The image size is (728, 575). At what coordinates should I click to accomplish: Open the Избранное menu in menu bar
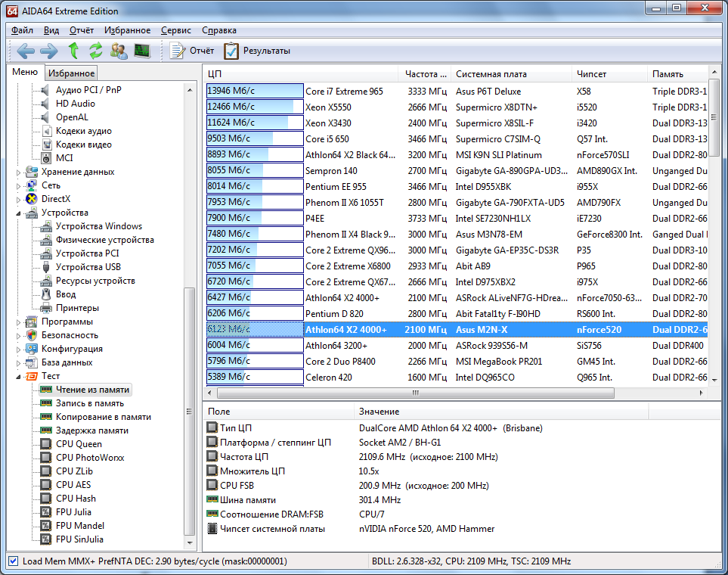point(127,30)
